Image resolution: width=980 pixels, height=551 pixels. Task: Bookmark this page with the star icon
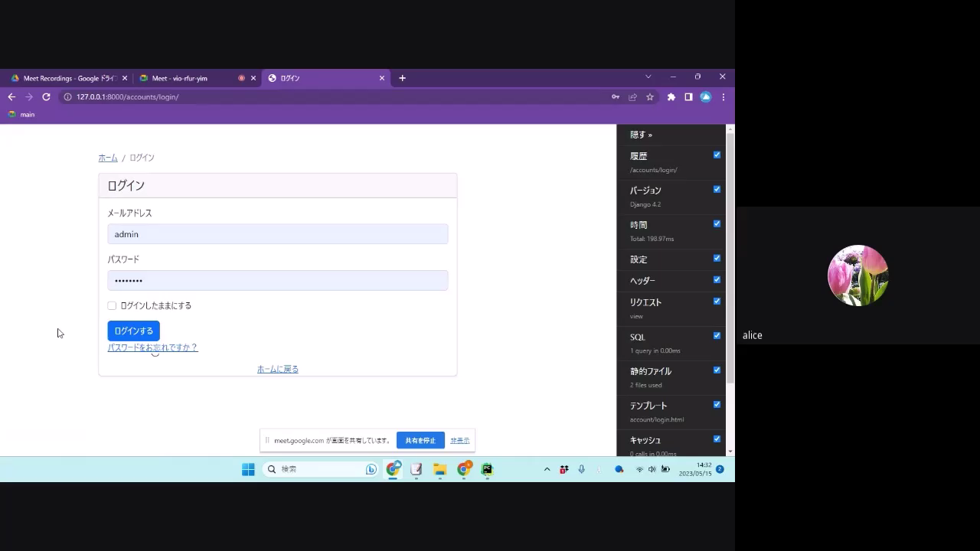click(x=650, y=97)
